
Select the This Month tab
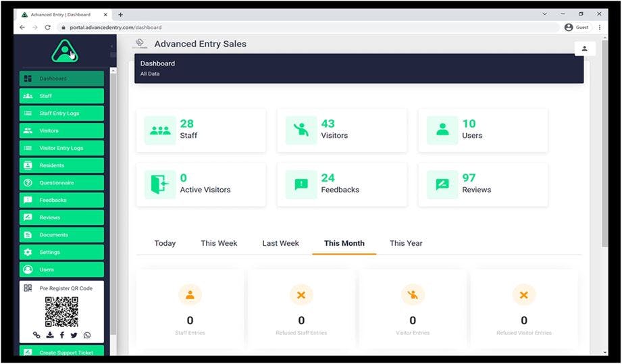click(x=344, y=244)
